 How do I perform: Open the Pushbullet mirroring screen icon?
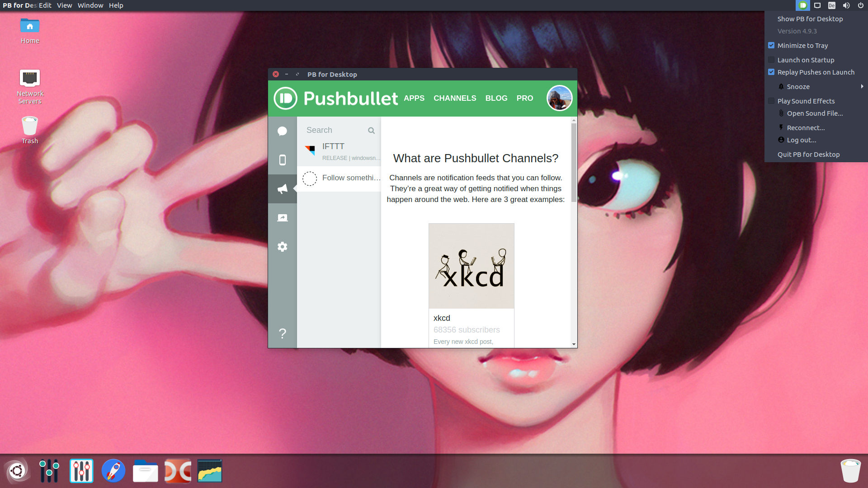(x=283, y=217)
